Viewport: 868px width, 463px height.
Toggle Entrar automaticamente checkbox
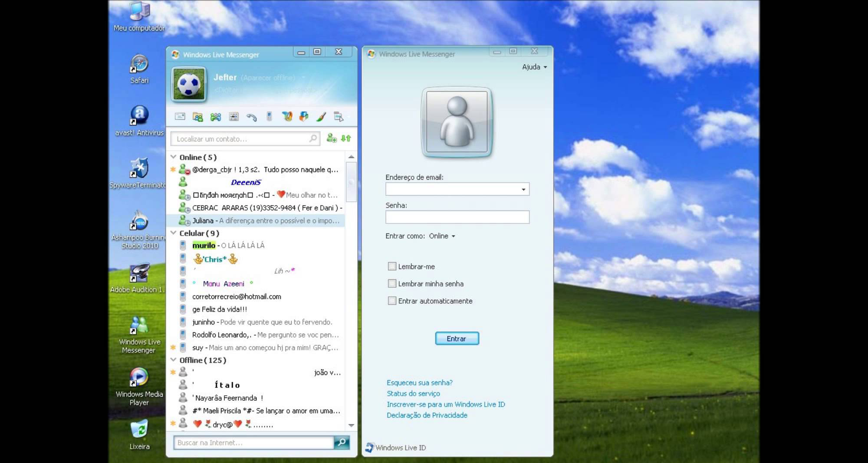pyautogui.click(x=392, y=301)
